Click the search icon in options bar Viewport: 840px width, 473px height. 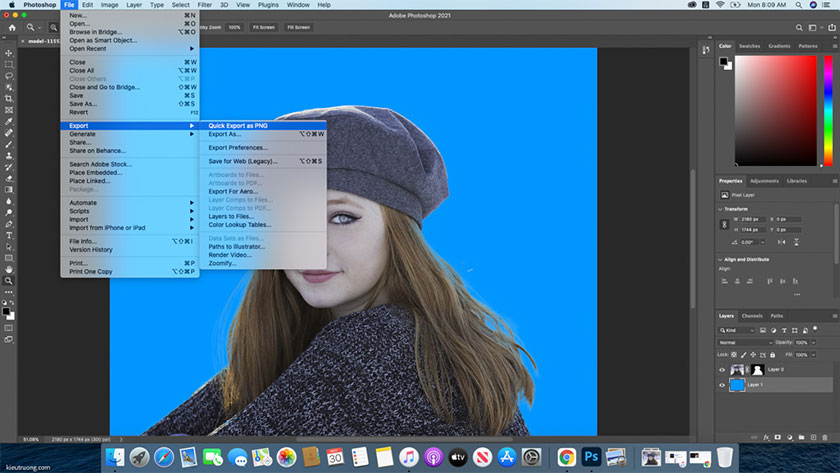(799, 27)
